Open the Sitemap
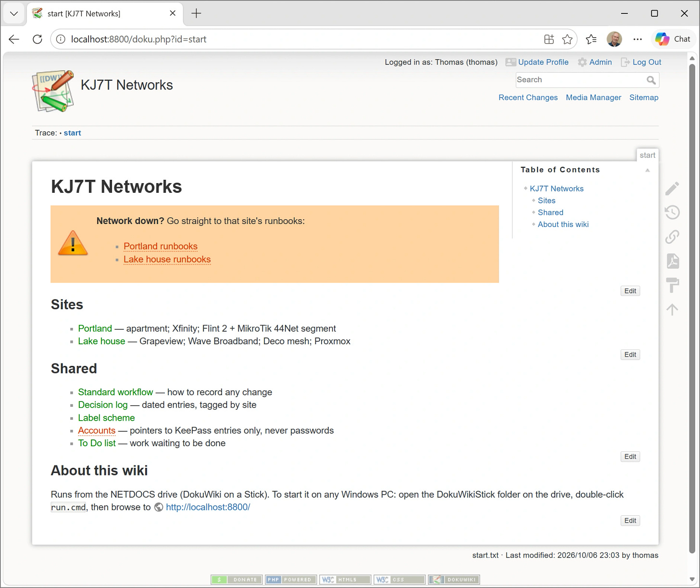 click(x=644, y=98)
